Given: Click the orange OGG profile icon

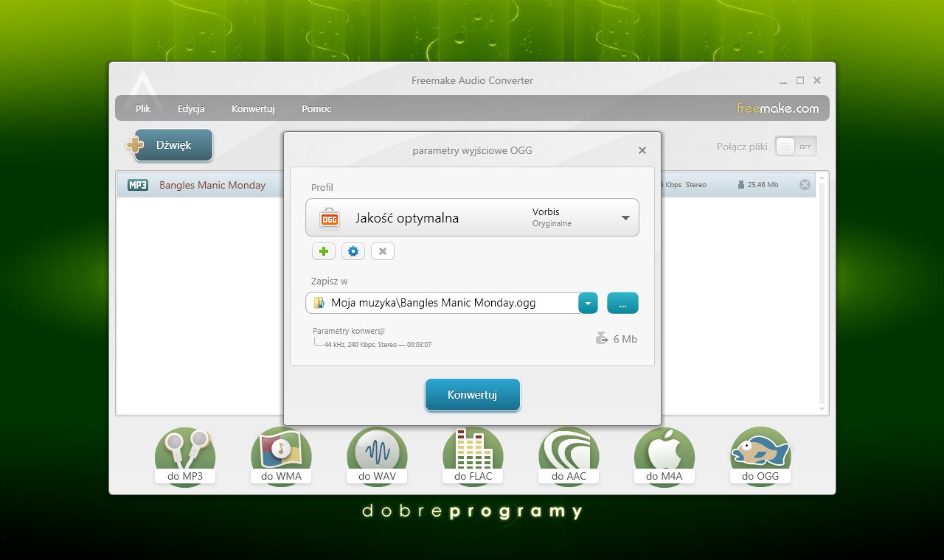Looking at the screenshot, I should click(x=329, y=218).
